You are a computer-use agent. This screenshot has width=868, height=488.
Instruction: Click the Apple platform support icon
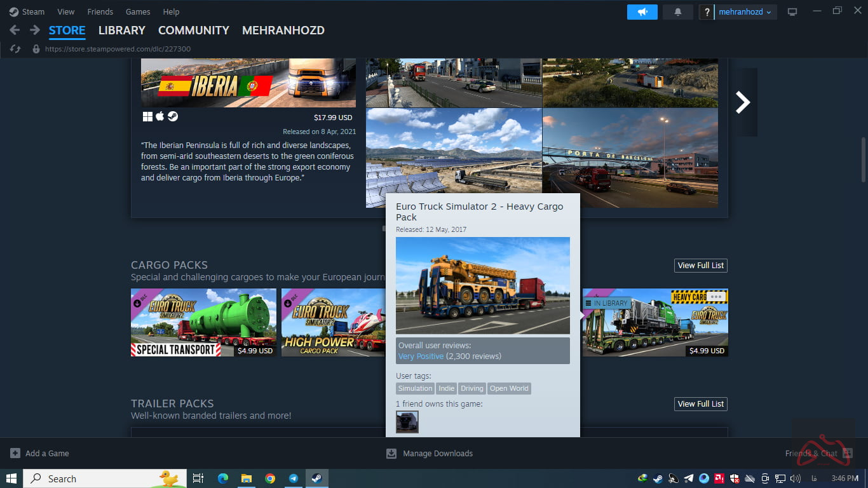159,116
